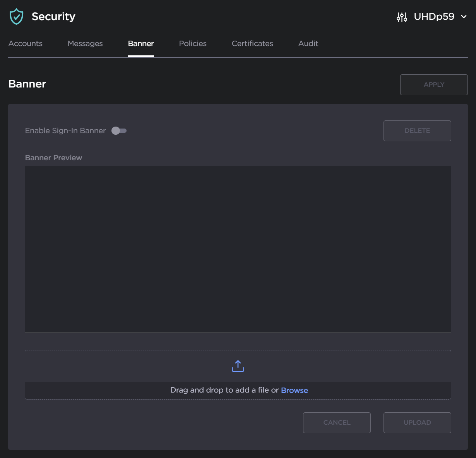Viewport: 476px width, 458px height.
Task: View the Audit tab
Action: 308,44
